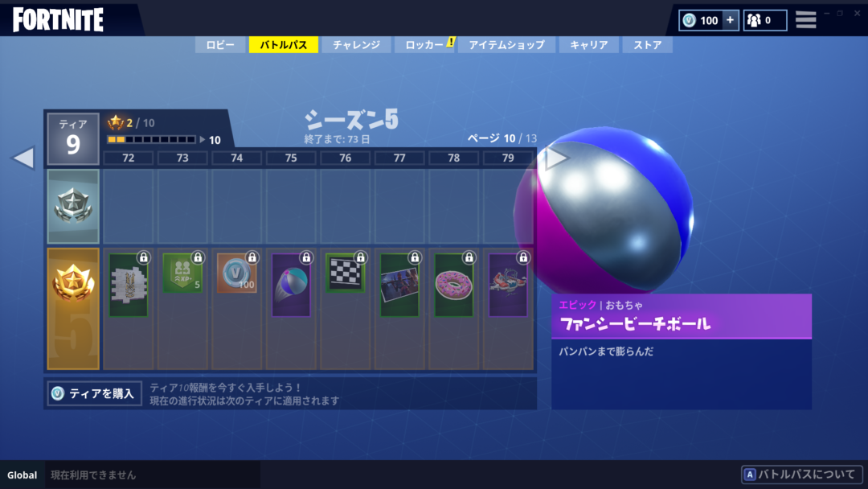
Task: Open the hamburger main menu
Action: 806,20
